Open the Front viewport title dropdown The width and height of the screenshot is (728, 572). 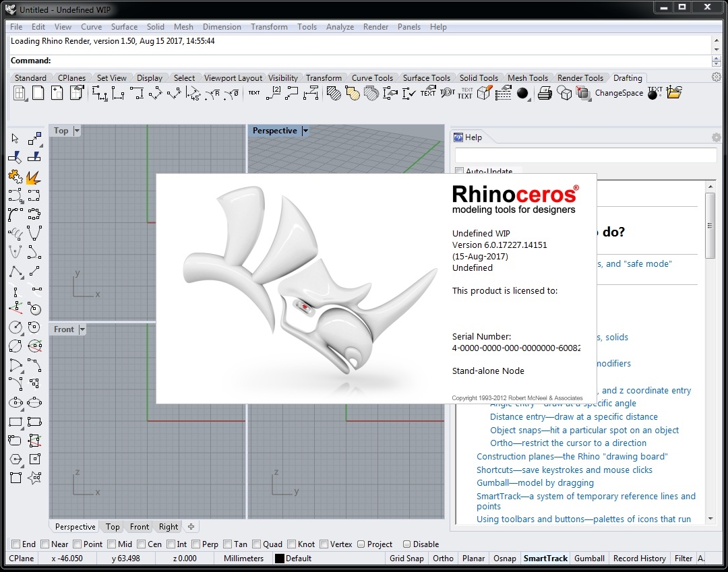pos(82,329)
